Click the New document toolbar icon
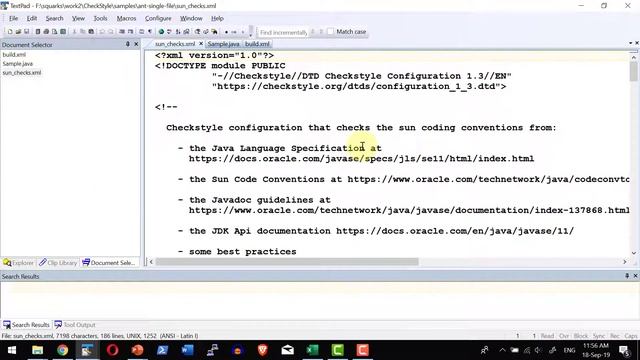 point(10,31)
